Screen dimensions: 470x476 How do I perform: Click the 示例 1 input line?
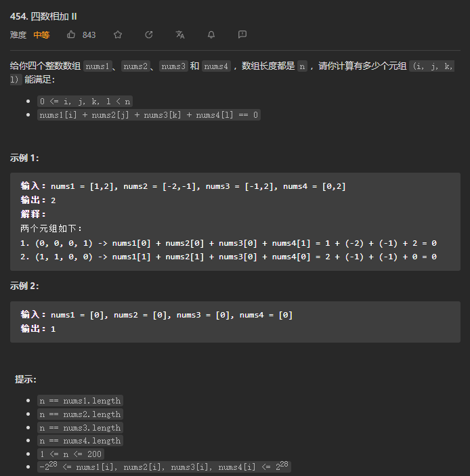click(x=183, y=186)
